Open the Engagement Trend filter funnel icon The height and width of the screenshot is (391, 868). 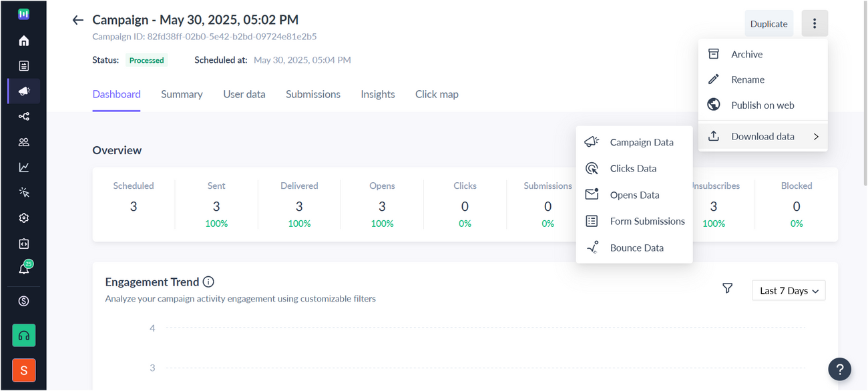click(728, 288)
